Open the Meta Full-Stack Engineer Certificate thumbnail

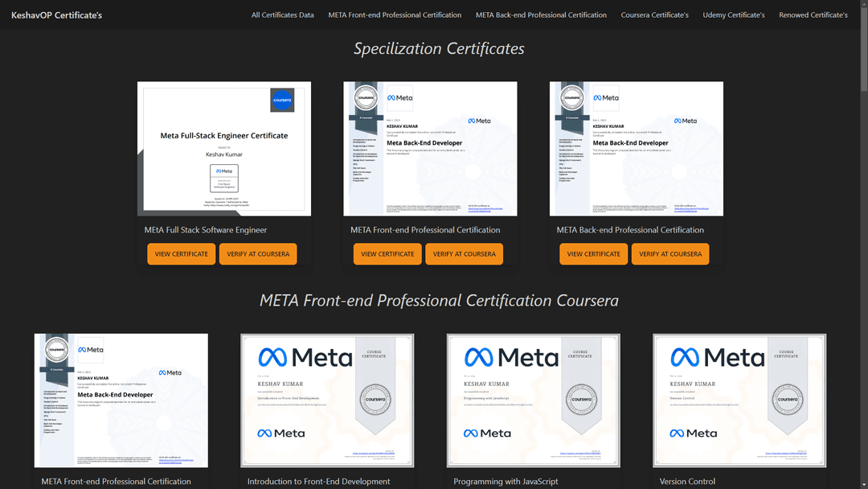tap(224, 149)
